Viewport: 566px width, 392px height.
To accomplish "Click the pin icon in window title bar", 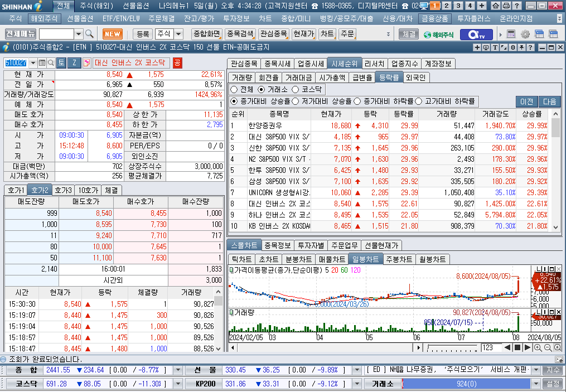I will click(521, 47).
